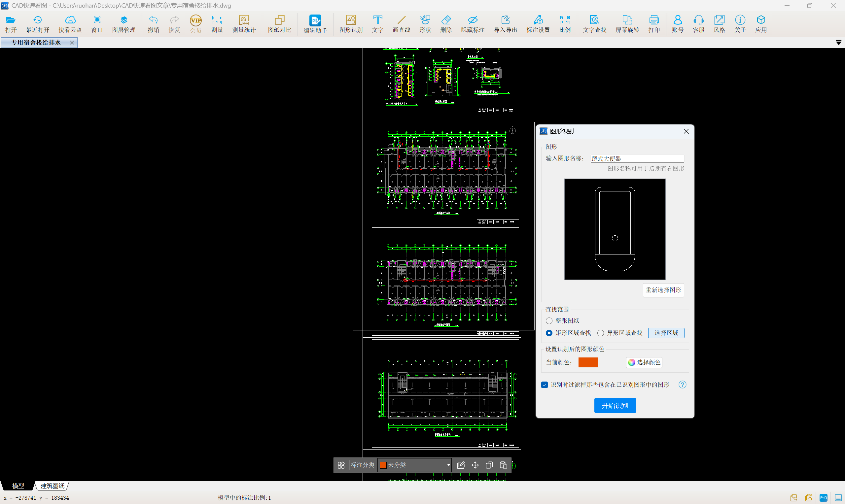
Task: Toggle the filter contained shapes checkbox
Action: point(544,385)
